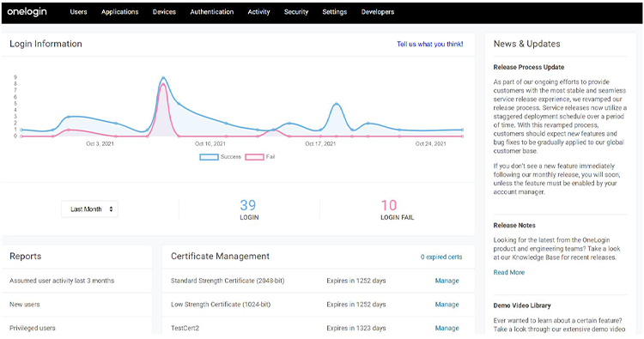Open Assumed user activity last 3 months report
The height and width of the screenshot is (339, 644).
pyautogui.click(x=62, y=281)
